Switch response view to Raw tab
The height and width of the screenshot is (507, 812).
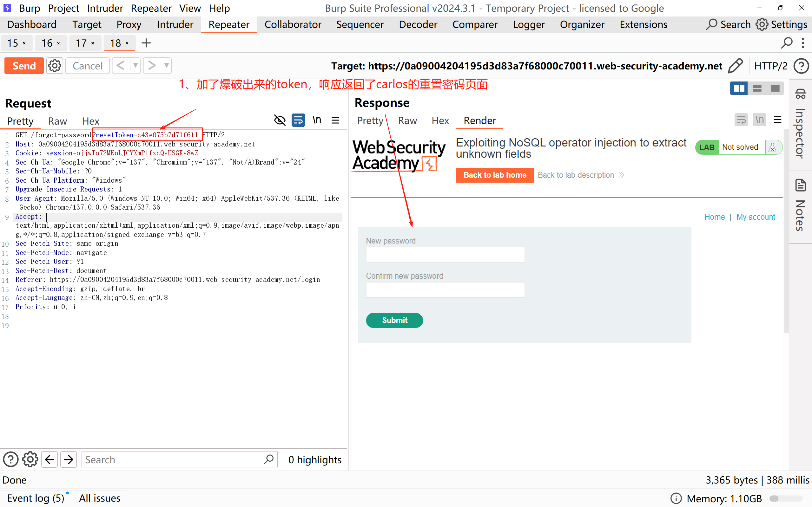pyautogui.click(x=407, y=120)
